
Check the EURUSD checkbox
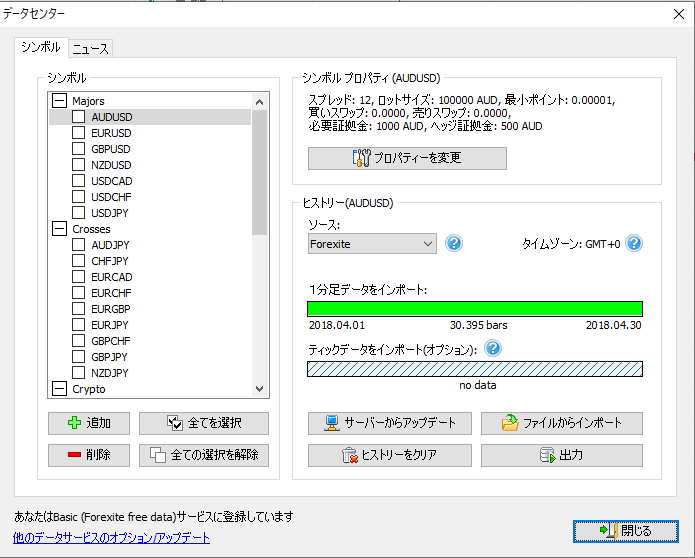point(78,133)
